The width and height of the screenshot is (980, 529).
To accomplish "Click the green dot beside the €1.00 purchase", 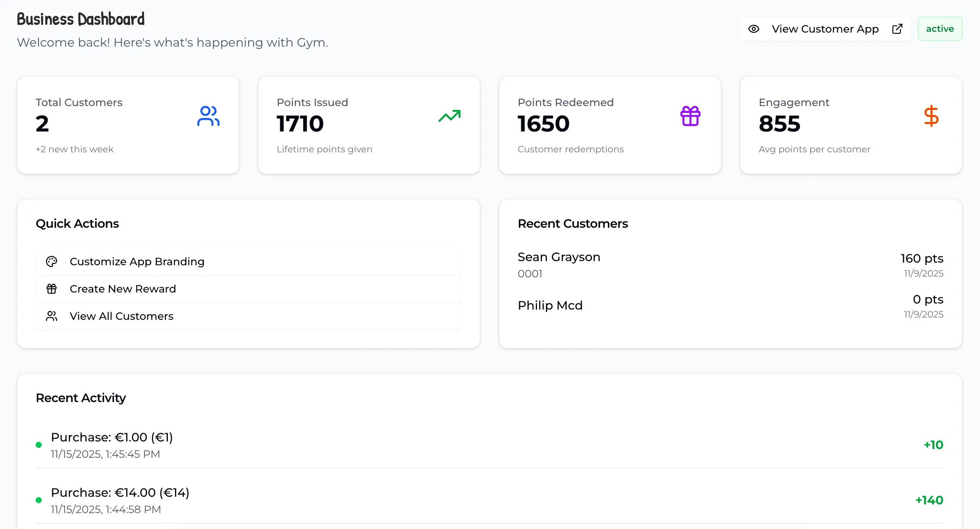I will pos(38,445).
